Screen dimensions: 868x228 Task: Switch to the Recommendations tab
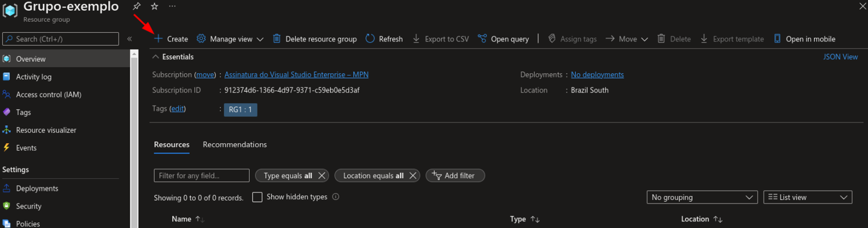(x=235, y=145)
